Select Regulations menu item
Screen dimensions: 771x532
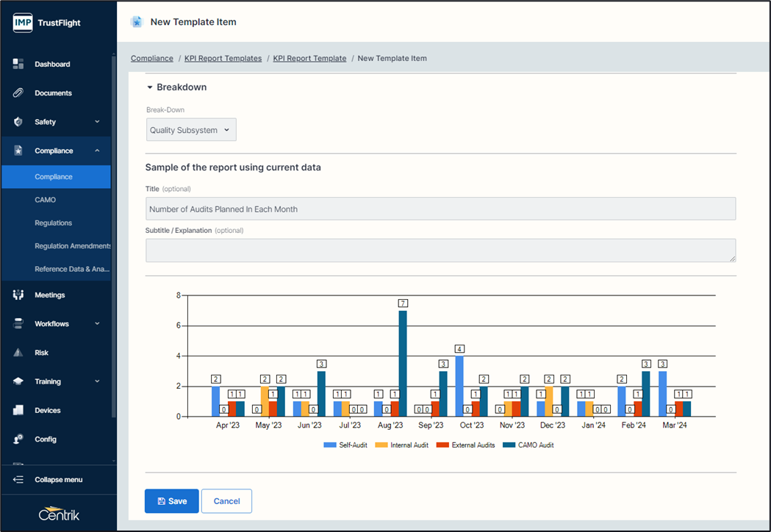click(x=53, y=223)
